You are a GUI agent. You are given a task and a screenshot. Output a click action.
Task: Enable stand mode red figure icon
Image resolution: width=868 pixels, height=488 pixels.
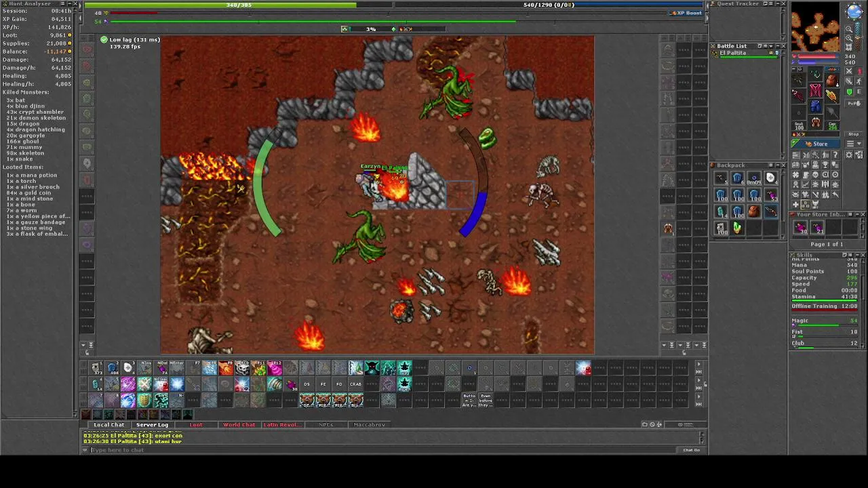click(x=859, y=71)
